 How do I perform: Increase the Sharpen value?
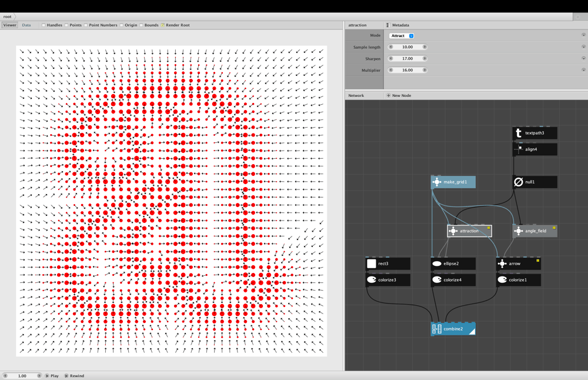pyautogui.click(x=425, y=58)
